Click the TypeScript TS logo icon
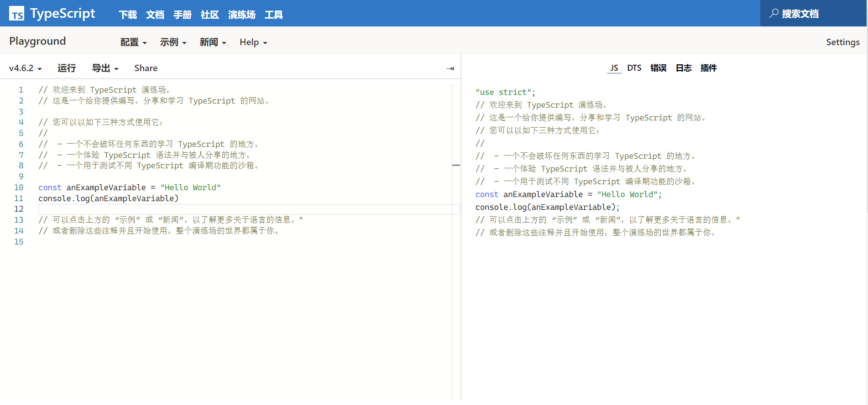 17,14
